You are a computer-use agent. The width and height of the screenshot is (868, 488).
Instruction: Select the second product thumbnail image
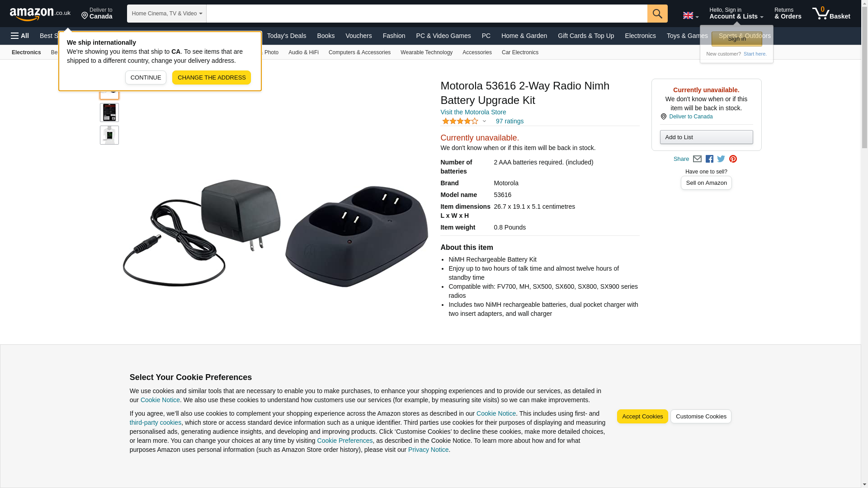tap(109, 113)
